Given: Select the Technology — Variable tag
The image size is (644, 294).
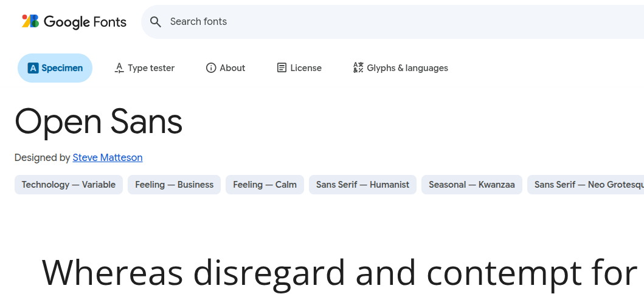Looking at the screenshot, I should [x=69, y=185].
